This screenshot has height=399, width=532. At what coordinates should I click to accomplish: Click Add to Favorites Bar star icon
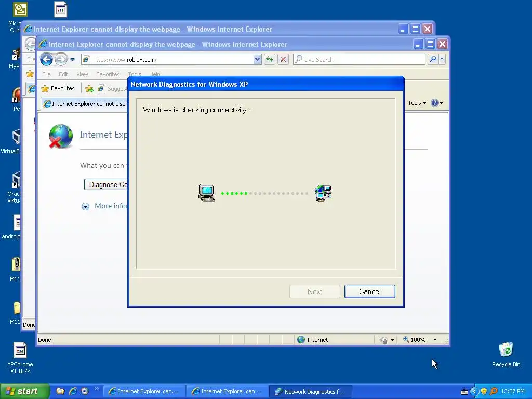click(89, 88)
